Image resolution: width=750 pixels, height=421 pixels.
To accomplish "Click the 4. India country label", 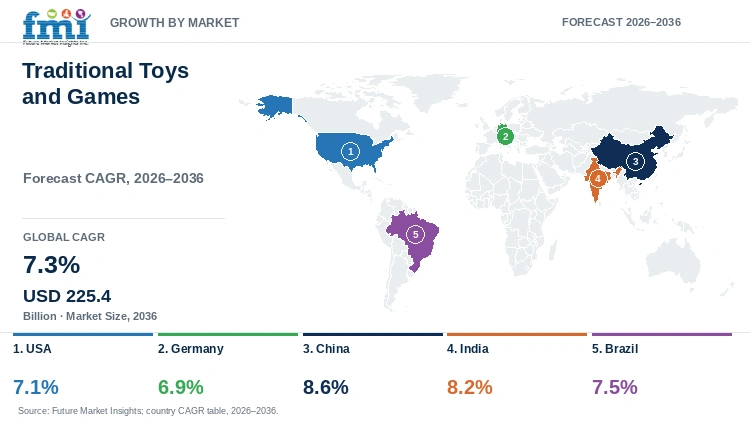I will [x=468, y=349].
